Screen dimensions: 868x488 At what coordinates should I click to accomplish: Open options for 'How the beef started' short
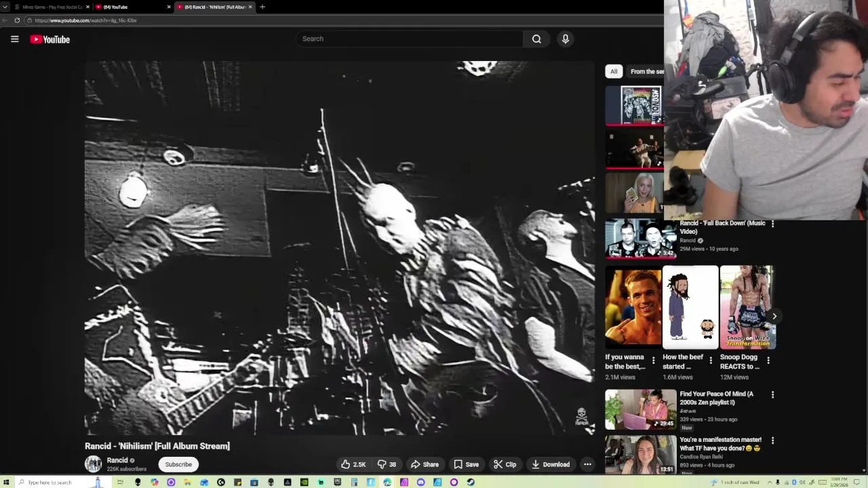point(711,361)
